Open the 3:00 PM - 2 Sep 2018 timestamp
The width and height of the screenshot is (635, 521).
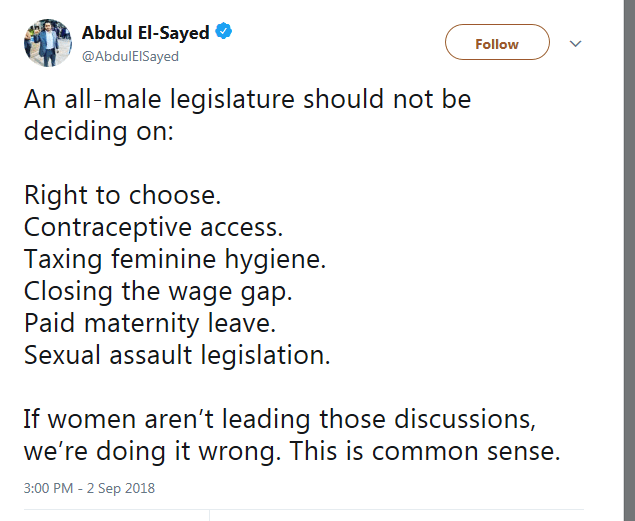point(89,489)
